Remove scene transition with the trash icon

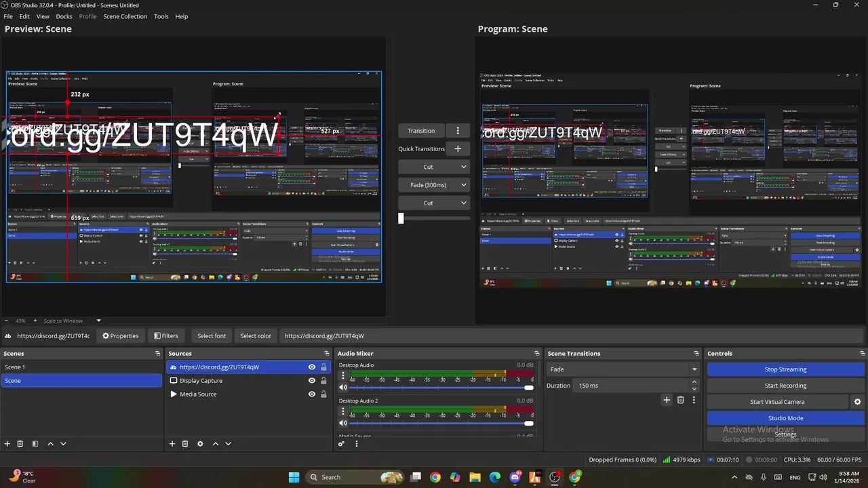(680, 400)
